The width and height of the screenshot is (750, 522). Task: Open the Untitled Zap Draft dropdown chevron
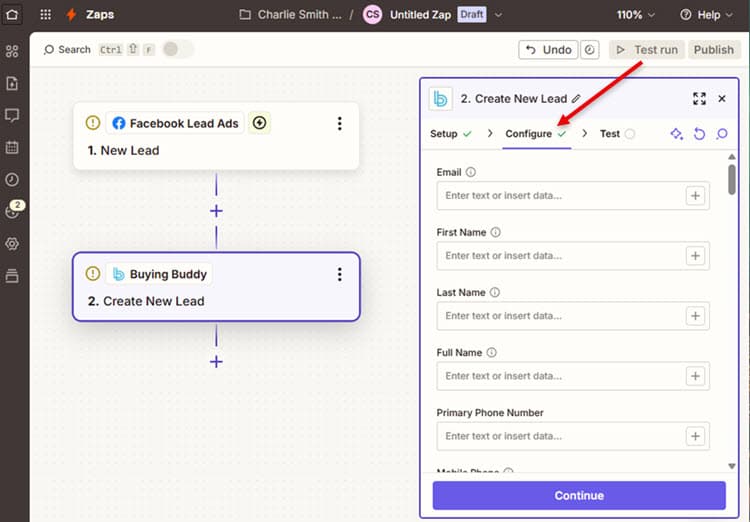pyautogui.click(x=498, y=15)
